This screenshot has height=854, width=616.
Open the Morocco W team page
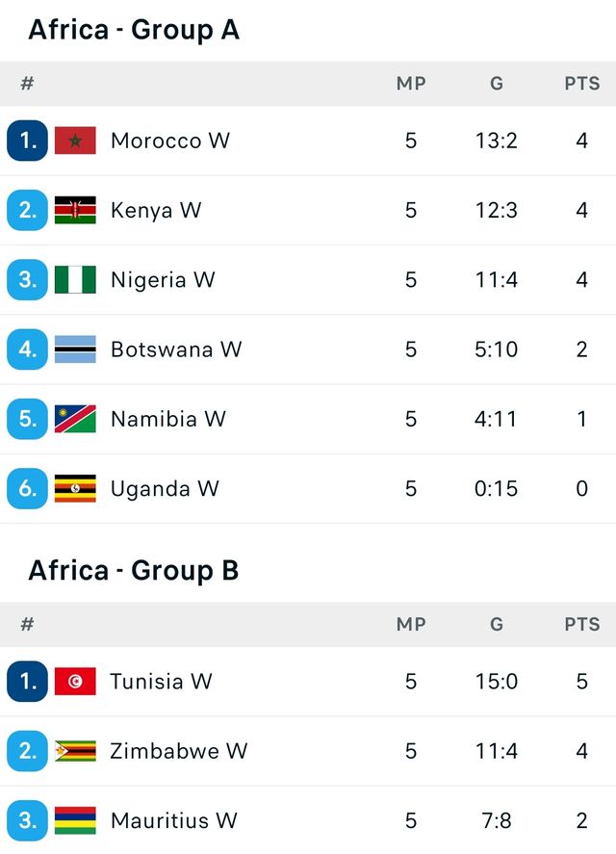(x=170, y=141)
